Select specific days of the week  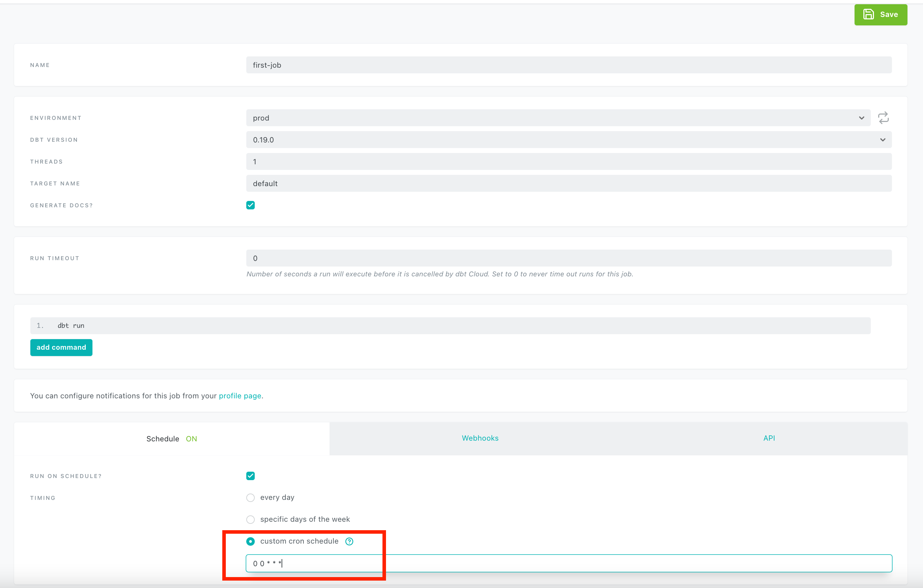click(250, 519)
